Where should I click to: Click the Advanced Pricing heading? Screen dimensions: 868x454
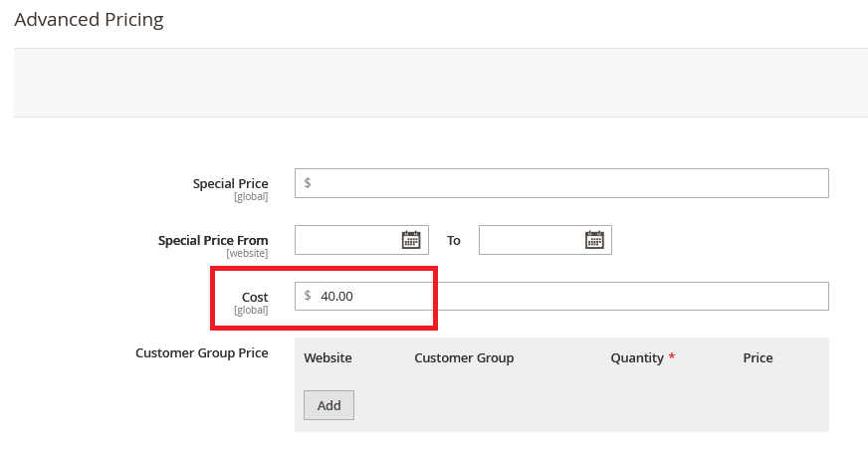[x=89, y=19]
